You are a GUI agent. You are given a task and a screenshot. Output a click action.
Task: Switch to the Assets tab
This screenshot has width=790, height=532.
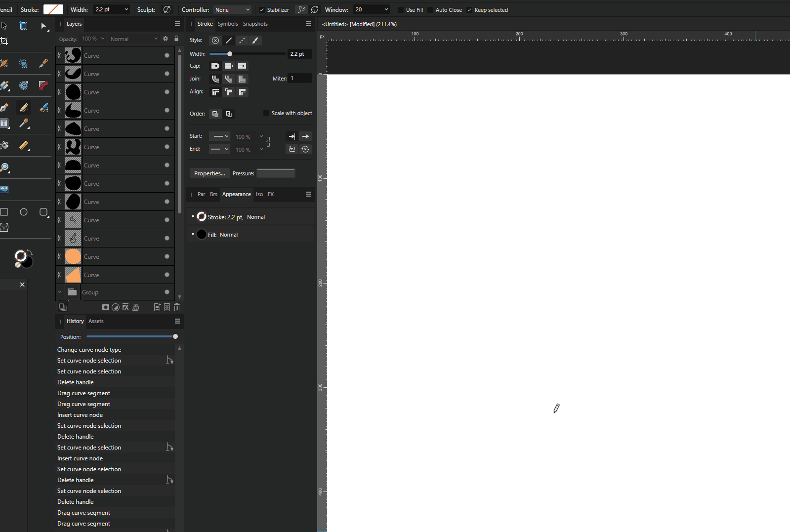click(96, 321)
